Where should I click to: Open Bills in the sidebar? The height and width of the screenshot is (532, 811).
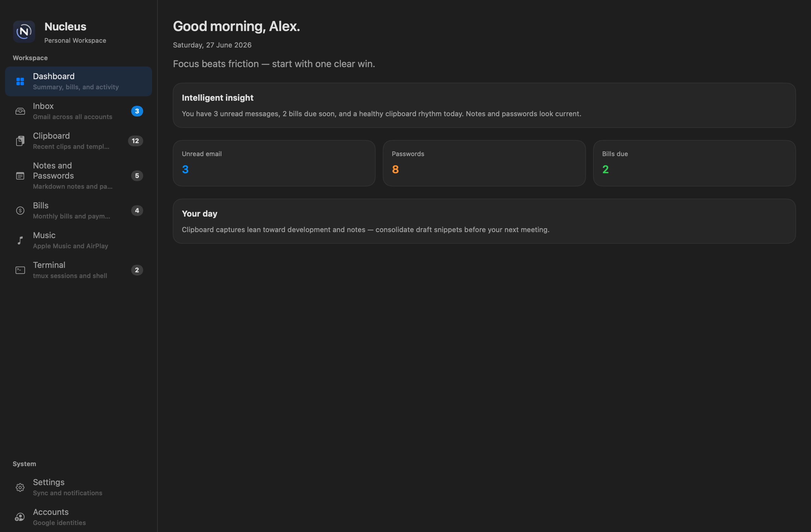pos(79,211)
